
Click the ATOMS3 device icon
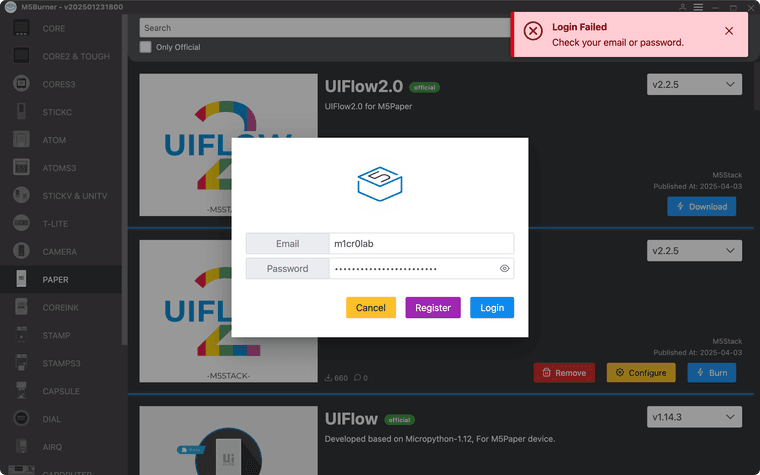[21, 168]
